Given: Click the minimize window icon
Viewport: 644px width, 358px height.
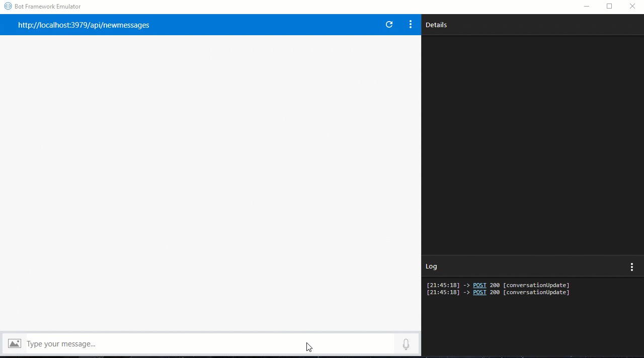Looking at the screenshot, I should click(x=587, y=6).
